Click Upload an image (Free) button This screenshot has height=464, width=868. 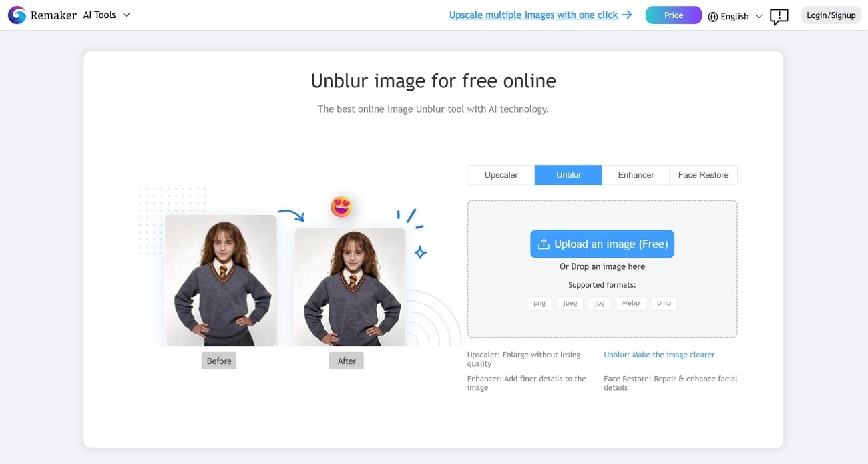pos(602,244)
